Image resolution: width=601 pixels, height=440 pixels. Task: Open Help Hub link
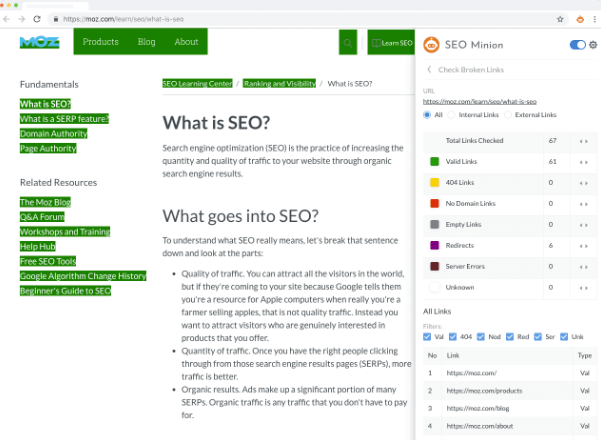(x=38, y=246)
